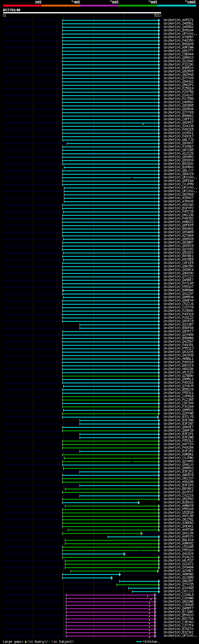Open hit label UniRef100_Q941J0
The width and height of the screenshot is (199, 644).
[x=178, y=465]
